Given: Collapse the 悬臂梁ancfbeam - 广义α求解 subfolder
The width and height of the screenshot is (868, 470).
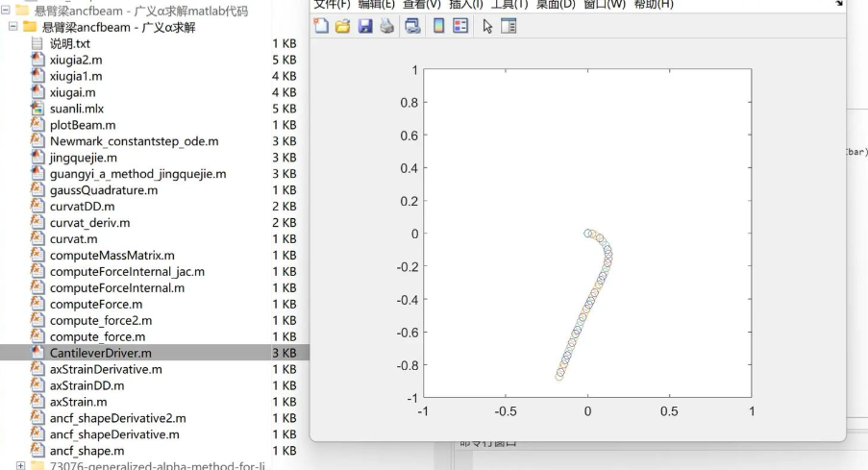Looking at the screenshot, I should [12, 27].
